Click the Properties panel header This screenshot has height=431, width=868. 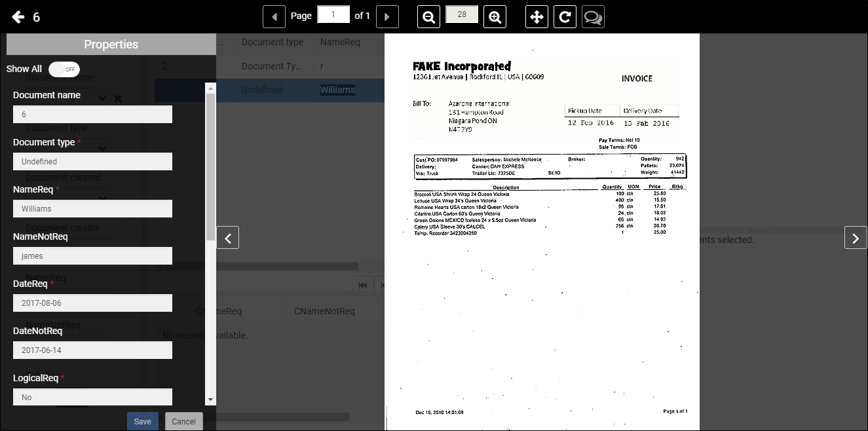tap(111, 45)
